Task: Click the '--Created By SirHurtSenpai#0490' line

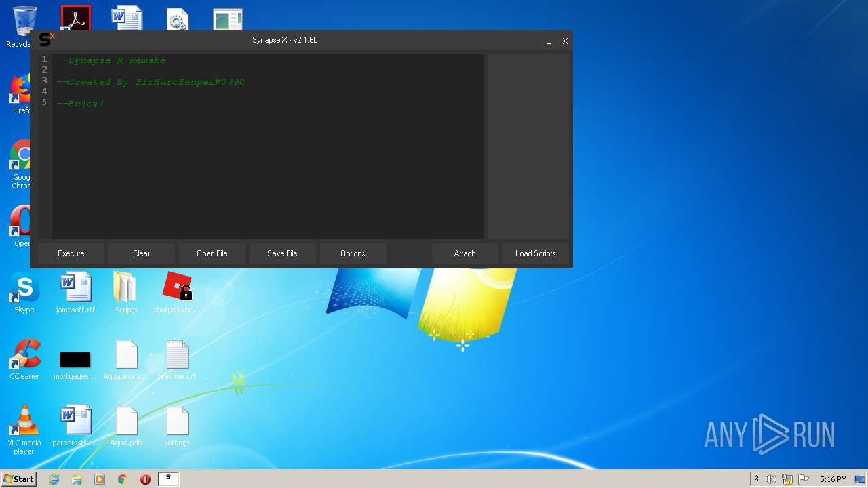Action: (151, 82)
